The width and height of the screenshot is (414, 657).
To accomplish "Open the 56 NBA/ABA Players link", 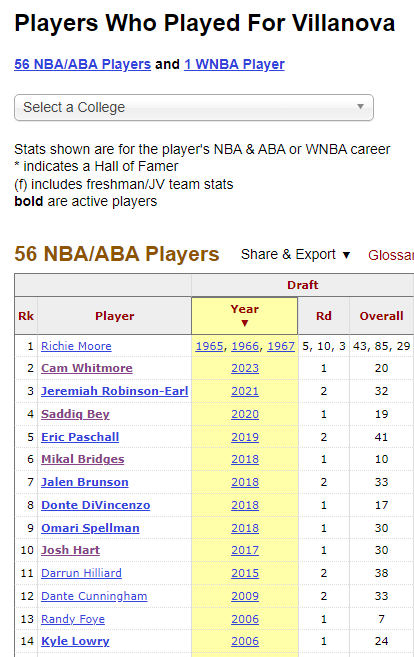I will pos(83,64).
